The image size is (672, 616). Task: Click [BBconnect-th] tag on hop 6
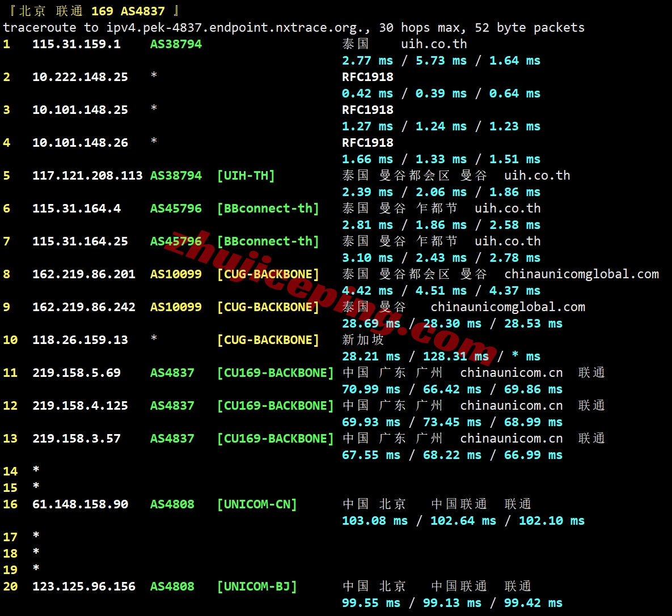click(x=268, y=209)
